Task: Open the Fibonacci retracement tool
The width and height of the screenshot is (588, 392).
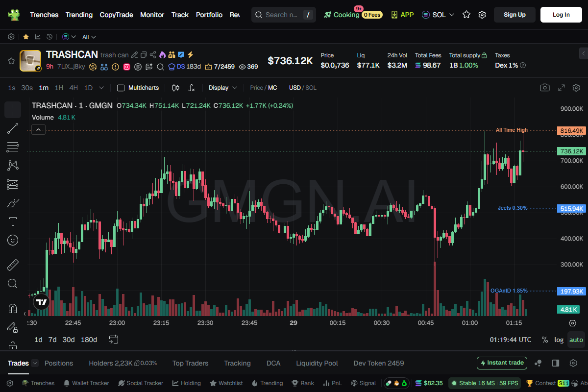Action: tap(13, 147)
